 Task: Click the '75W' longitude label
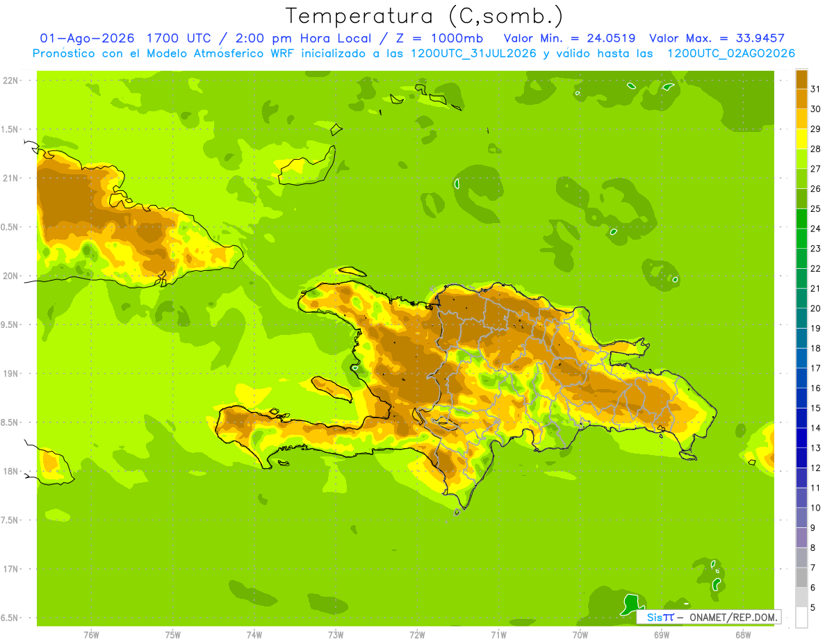(173, 635)
